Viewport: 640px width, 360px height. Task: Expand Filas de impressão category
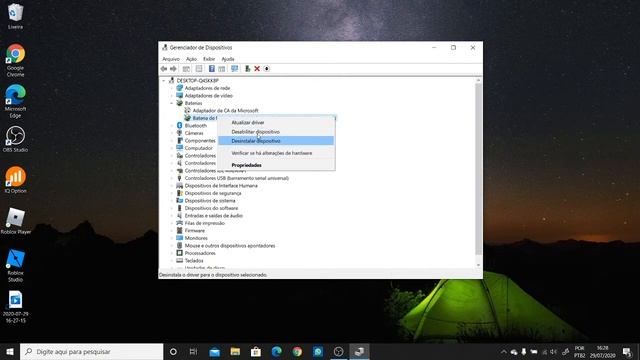pyautogui.click(x=171, y=223)
